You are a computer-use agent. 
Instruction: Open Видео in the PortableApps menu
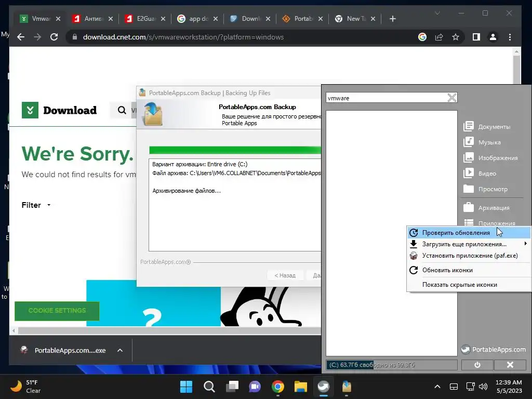[x=480, y=174]
